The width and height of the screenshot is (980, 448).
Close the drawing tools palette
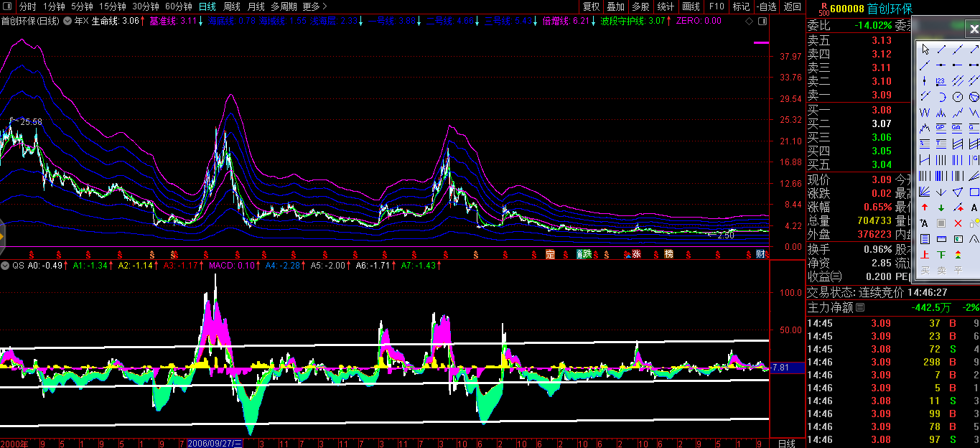(x=974, y=29)
